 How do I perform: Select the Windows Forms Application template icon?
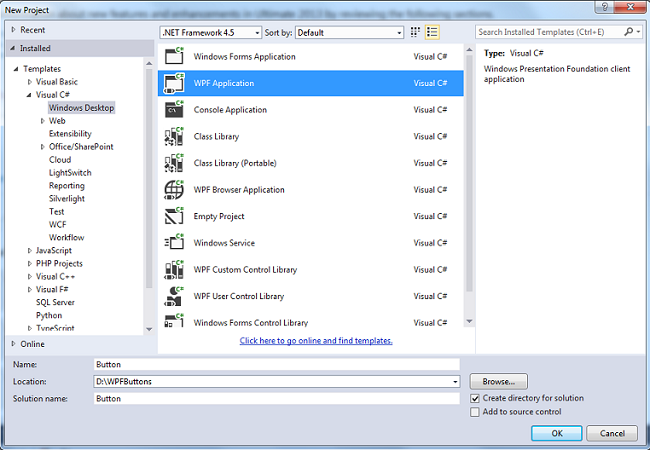(174, 56)
